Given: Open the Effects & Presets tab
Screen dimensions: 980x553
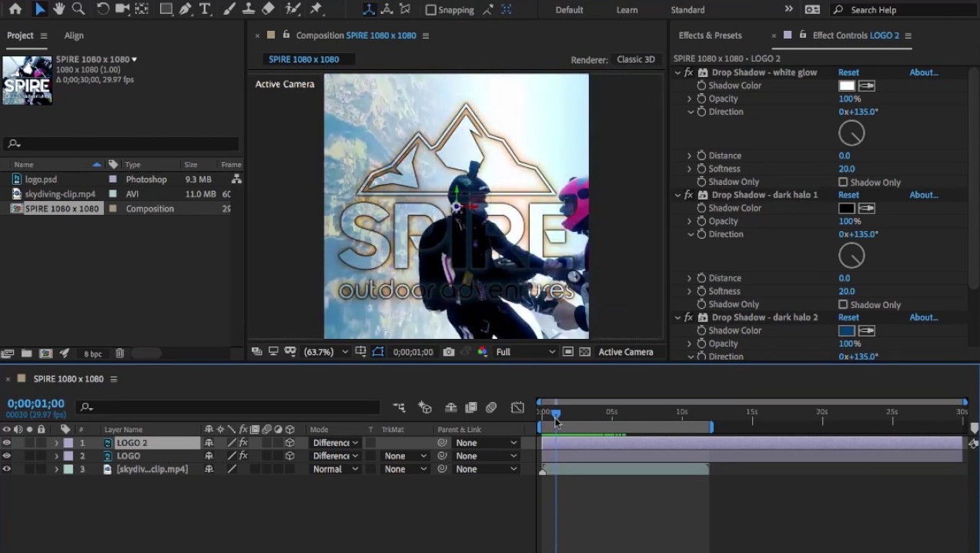Looking at the screenshot, I should click(x=710, y=35).
